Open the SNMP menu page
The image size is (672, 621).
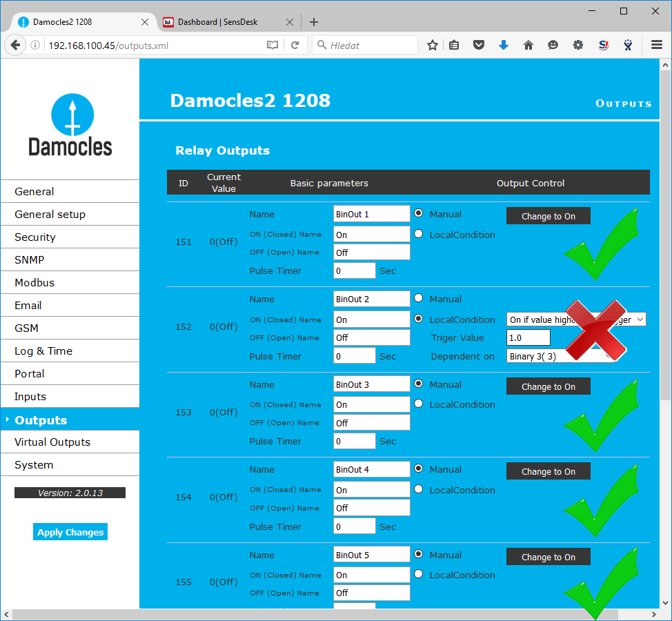70,259
